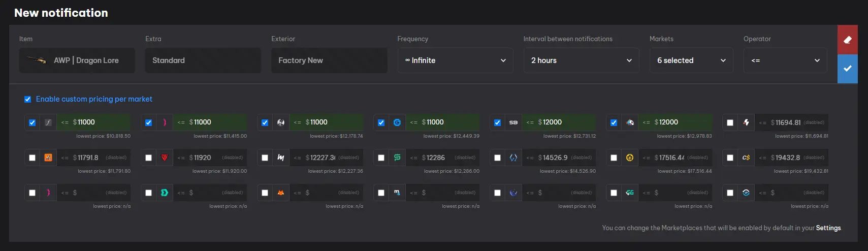
Task: Click the green GG marketplace icon
Action: [x=630, y=193]
